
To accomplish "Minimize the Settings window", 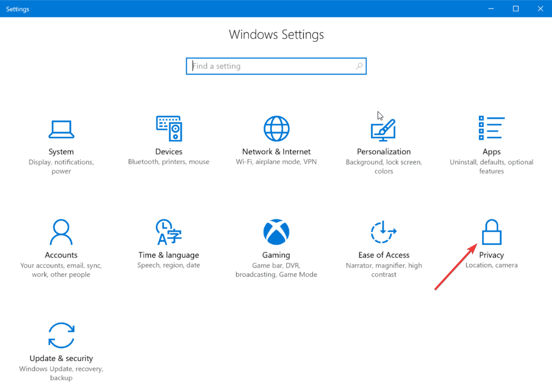I will coord(490,8).
